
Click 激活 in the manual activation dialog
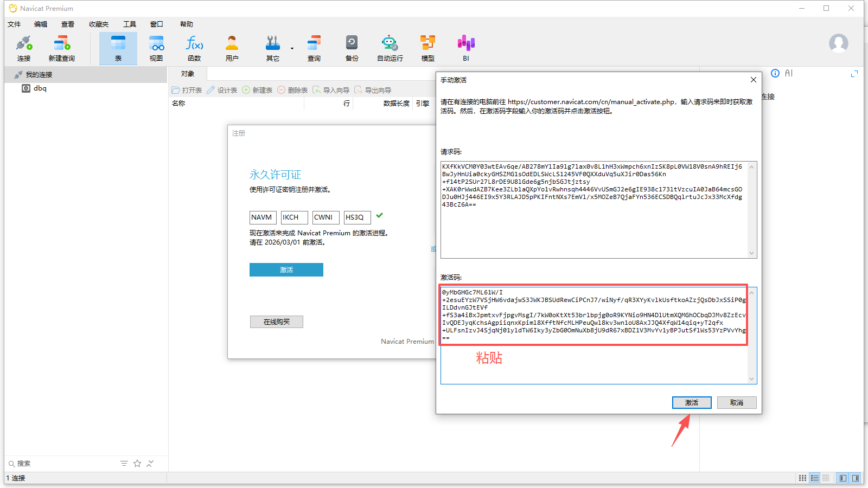tap(692, 402)
